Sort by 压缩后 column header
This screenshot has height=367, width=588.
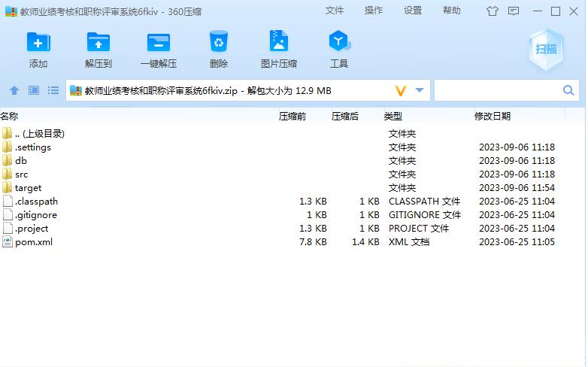[344, 117]
